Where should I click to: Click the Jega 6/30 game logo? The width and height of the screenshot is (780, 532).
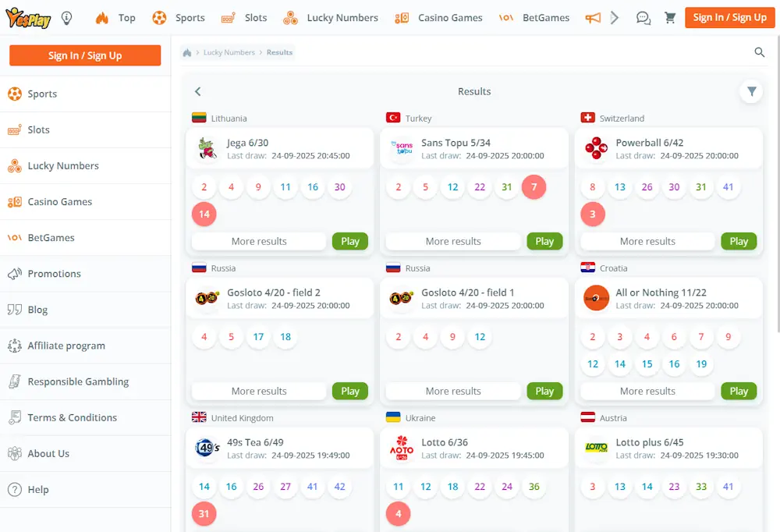pyautogui.click(x=207, y=148)
